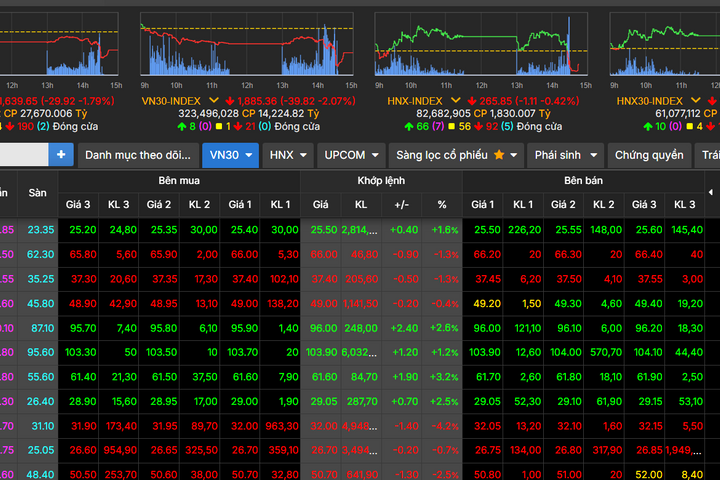Sort by the +/- column header
This screenshot has height=480, width=720.
[401, 204]
